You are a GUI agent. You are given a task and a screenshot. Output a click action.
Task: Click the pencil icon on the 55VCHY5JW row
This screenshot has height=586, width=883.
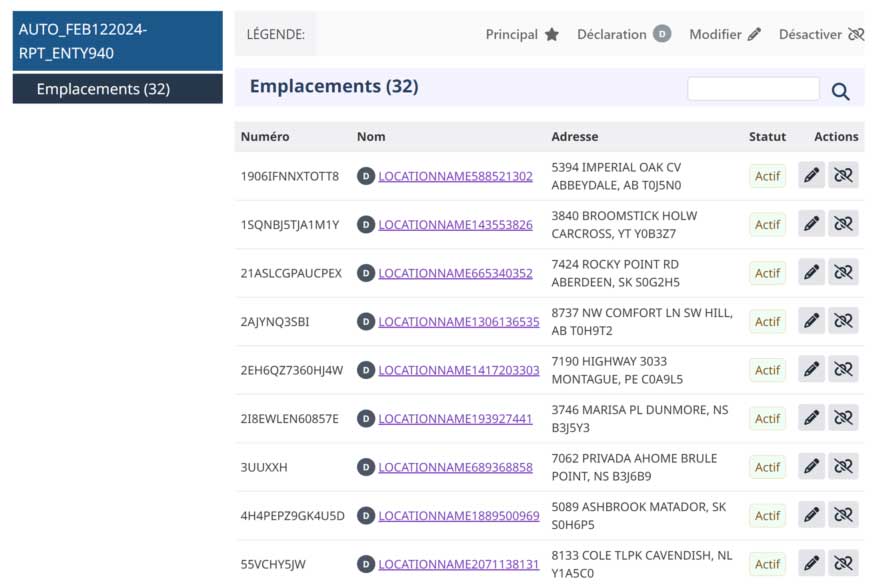coord(811,563)
